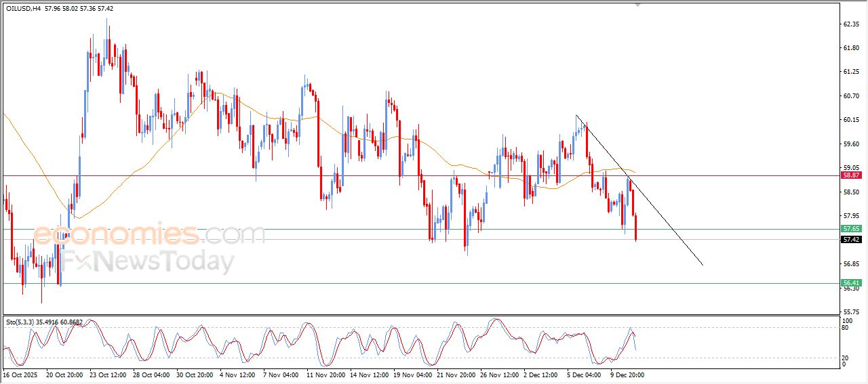Click the 80 level on stochastic scale
Viewport: 868px width, 384px height.
[x=845, y=328]
